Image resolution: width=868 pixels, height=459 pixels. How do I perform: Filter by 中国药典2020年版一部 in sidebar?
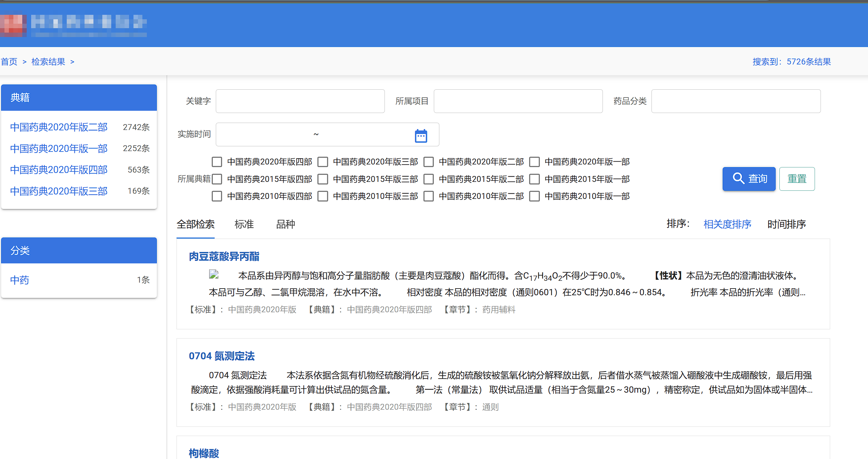59,149
